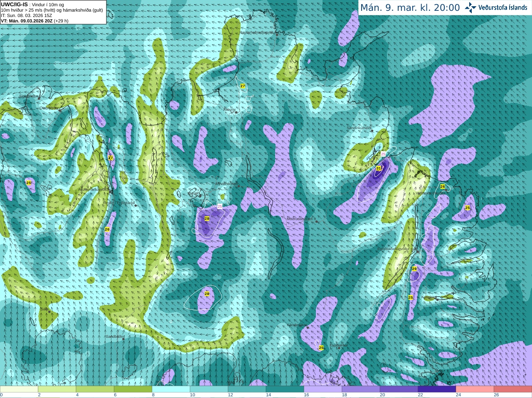Click the white 25 contour label above the 31

tap(383, 154)
